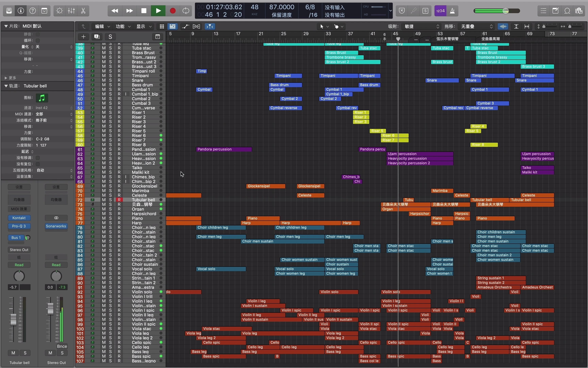Enable the 静音 checkbox

(x=38, y=34)
